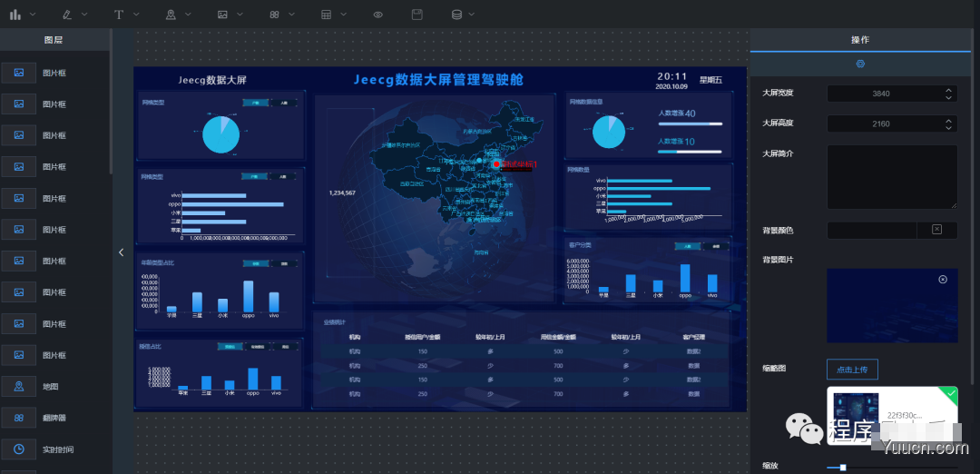The width and height of the screenshot is (980, 474).
Task: Click the properties panel vertical scrollbar
Action: (x=972, y=206)
